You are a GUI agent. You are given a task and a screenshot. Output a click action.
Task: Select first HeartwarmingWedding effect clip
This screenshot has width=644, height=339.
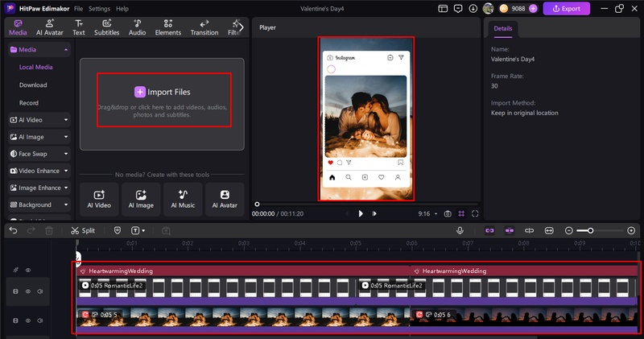tap(243, 271)
